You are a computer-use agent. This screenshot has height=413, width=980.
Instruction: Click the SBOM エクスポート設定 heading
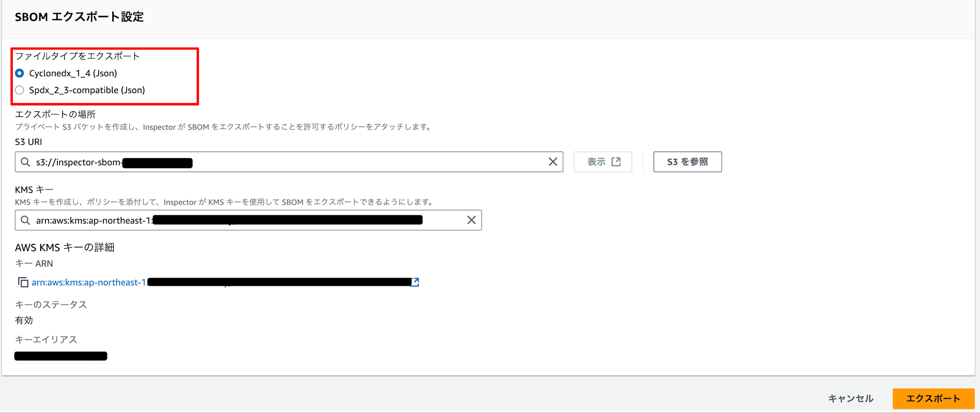click(x=79, y=17)
